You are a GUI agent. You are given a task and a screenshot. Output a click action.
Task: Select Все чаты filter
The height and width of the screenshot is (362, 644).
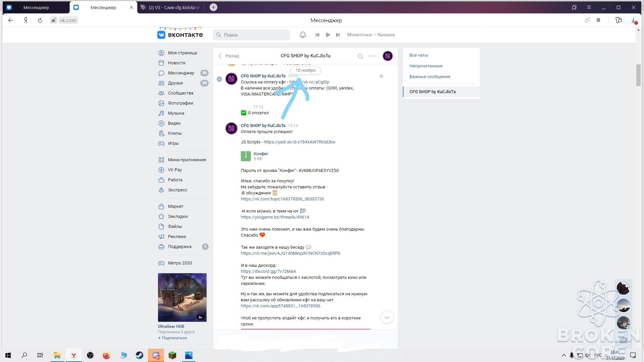(x=419, y=55)
